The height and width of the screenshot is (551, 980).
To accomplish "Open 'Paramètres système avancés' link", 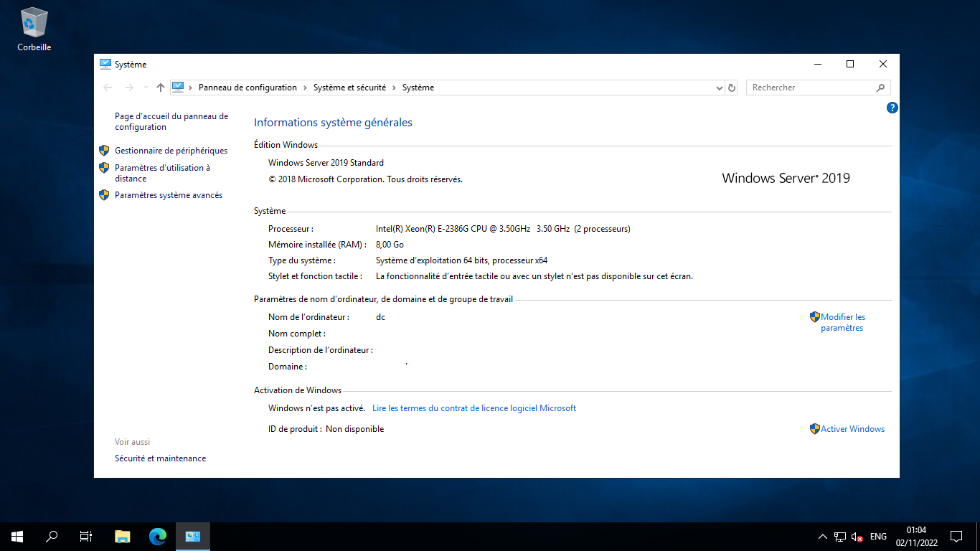I will coord(169,195).
